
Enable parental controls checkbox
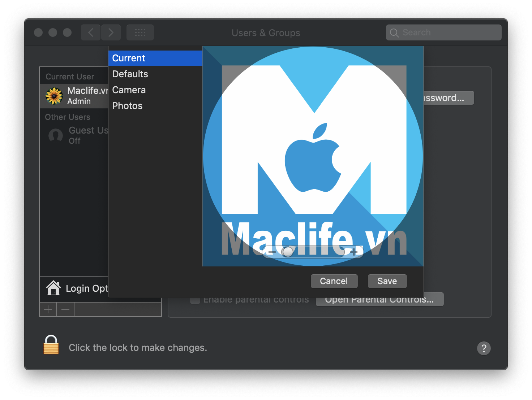click(195, 299)
